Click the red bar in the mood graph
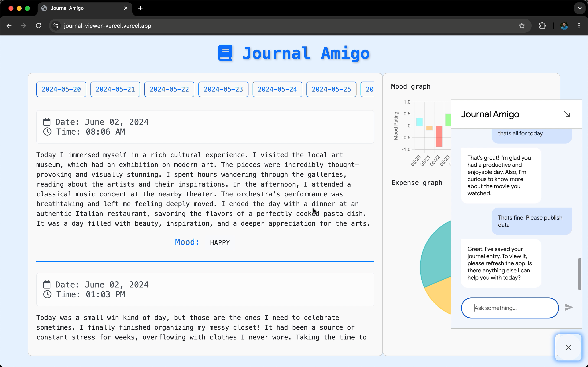 point(439,136)
